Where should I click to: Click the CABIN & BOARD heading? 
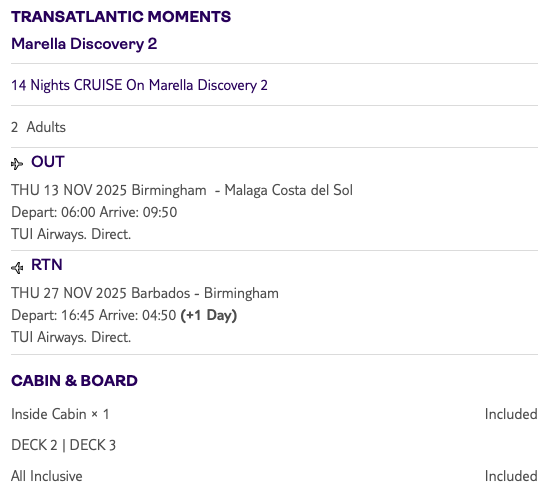(x=74, y=380)
